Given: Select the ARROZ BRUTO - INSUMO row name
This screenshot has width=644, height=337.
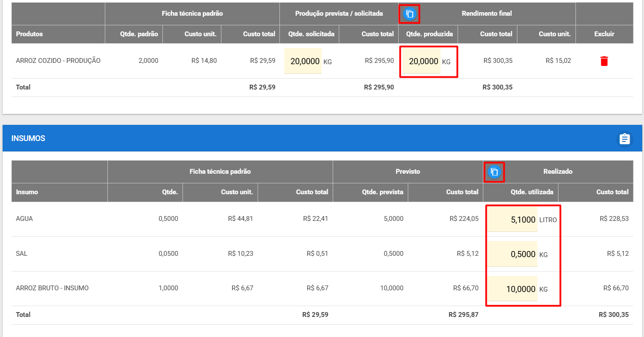Looking at the screenshot, I should coord(52,288).
